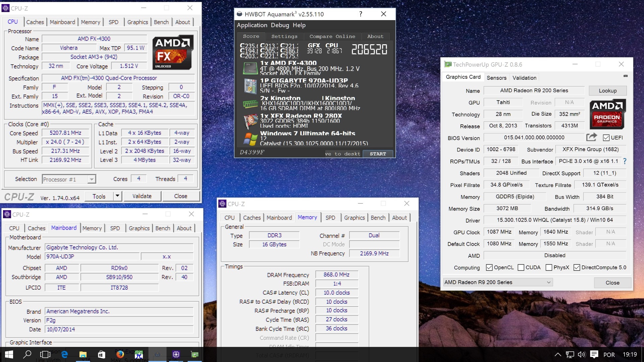Click the Close button in top-left CPU-Z
The width and height of the screenshot is (644, 362).
(181, 196)
